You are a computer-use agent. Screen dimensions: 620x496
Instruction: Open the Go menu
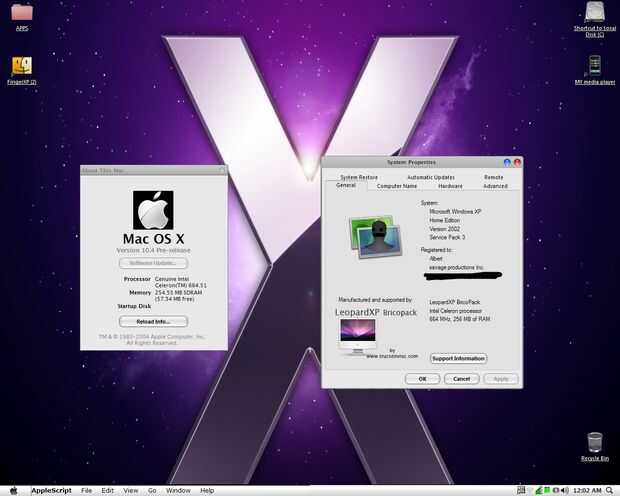152,490
